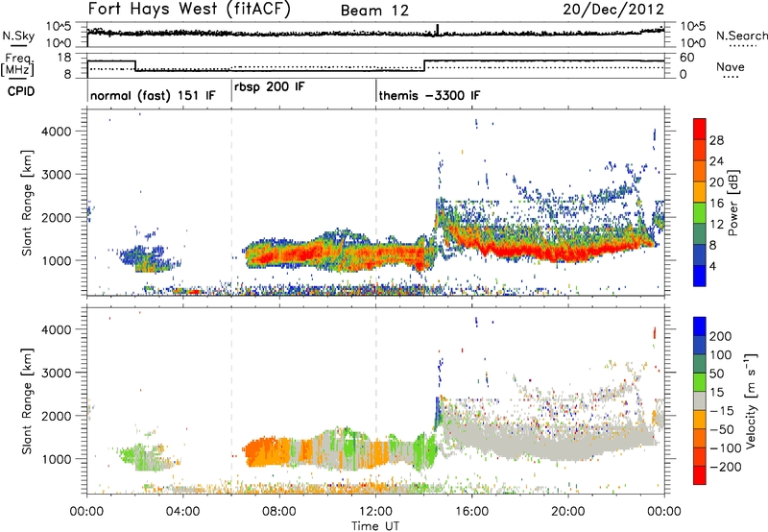768x532 pixels.
Task: Click the 'Nave' legend label
Action: (x=731, y=67)
